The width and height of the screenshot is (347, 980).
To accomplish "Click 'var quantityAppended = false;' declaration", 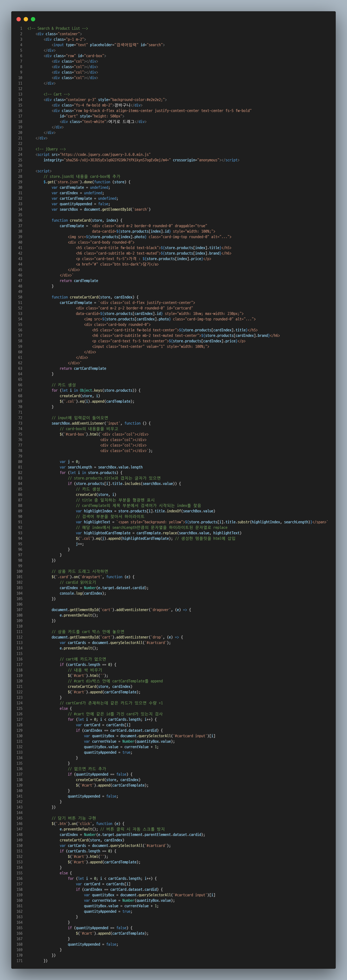I will 81,204.
